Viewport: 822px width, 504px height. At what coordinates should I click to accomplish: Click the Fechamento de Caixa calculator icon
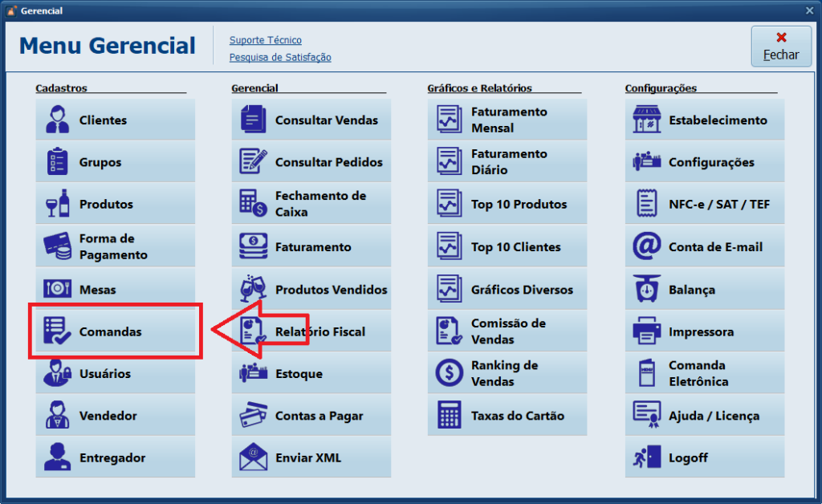pyautogui.click(x=253, y=204)
